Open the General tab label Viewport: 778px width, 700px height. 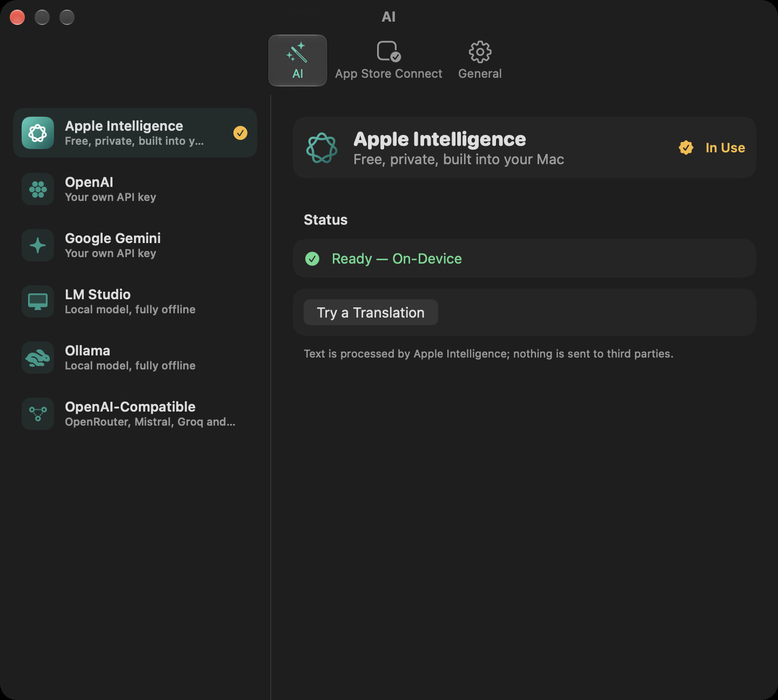point(480,74)
